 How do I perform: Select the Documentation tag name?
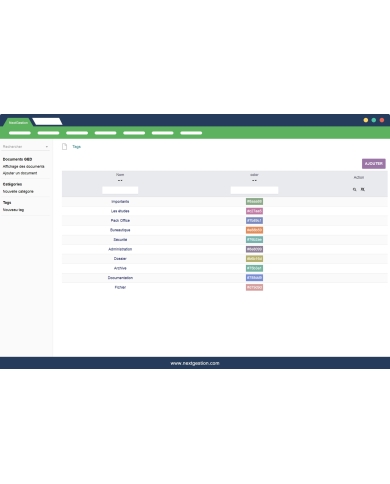pos(120,278)
